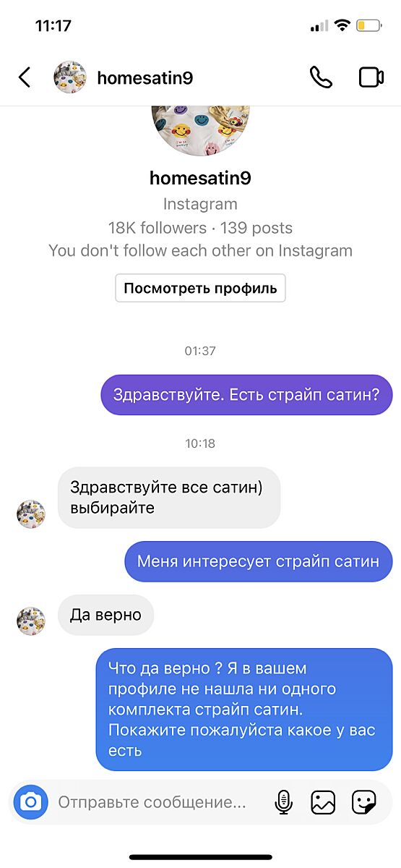The image size is (401, 868).
Task: Tap the long message starting "Что да верно"
Action: point(244,710)
